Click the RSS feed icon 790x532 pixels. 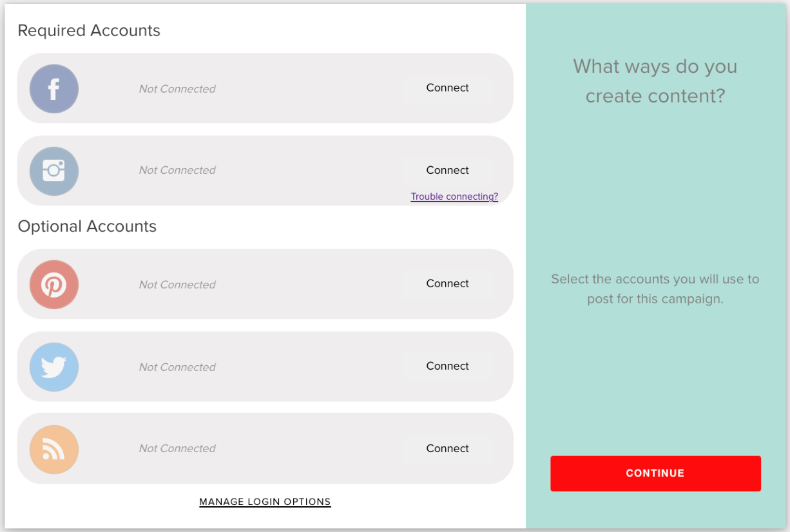coord(54,450)
